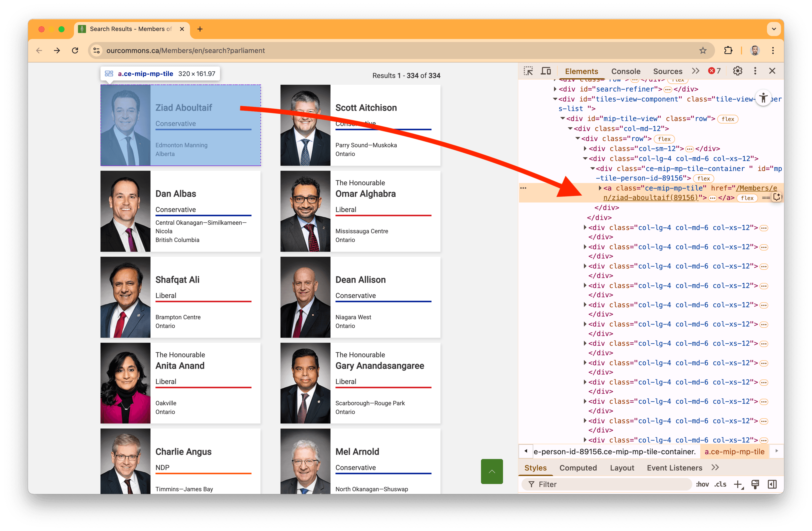Open Scott Aitchison member tile
Image resolution: width=812 pixels, height=531 pixels.
coord(360,125)
